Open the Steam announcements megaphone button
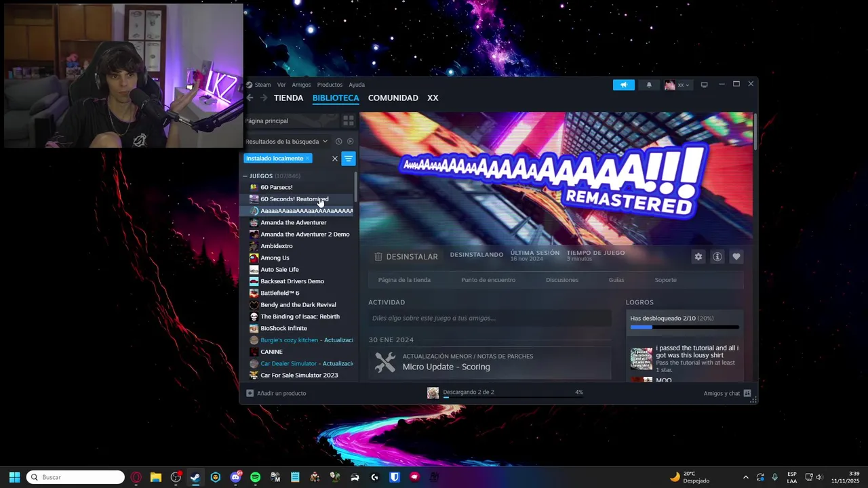 (x=624, y=85)
